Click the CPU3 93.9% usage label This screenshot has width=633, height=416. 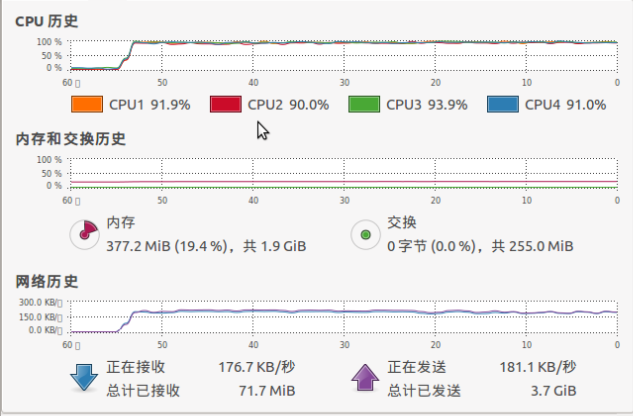click(427, 105)
